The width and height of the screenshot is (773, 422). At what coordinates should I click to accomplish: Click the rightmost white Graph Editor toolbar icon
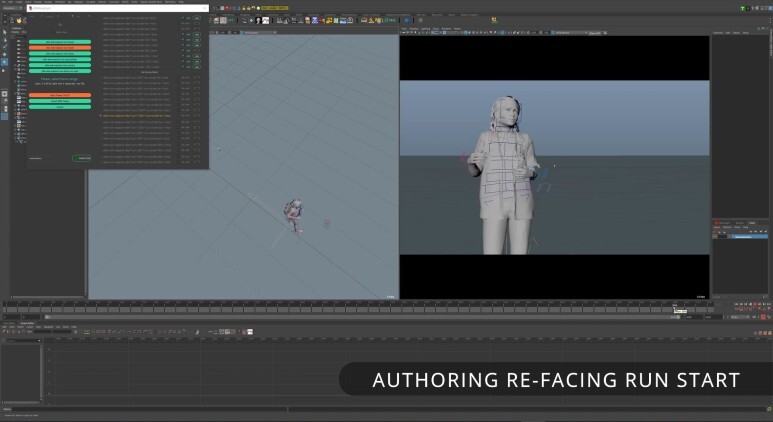[x=250, y=332]
